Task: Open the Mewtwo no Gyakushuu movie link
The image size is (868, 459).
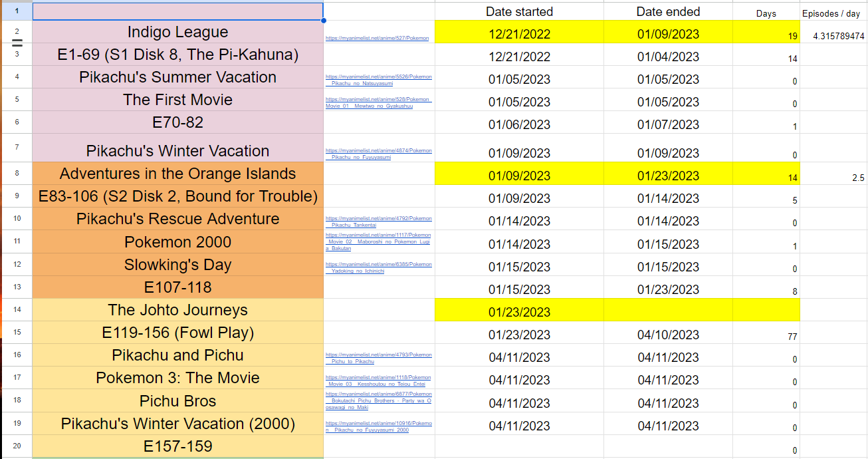Action: [x=378, y=102]
